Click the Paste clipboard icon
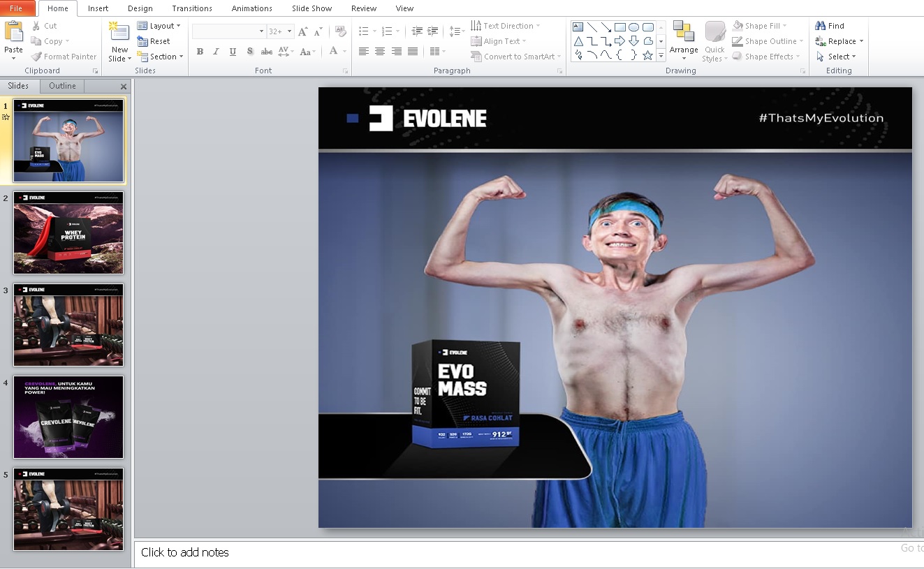 13,31
